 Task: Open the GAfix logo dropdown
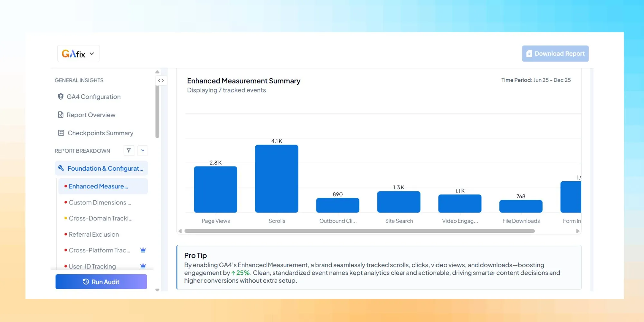click(x=78, y=53)
